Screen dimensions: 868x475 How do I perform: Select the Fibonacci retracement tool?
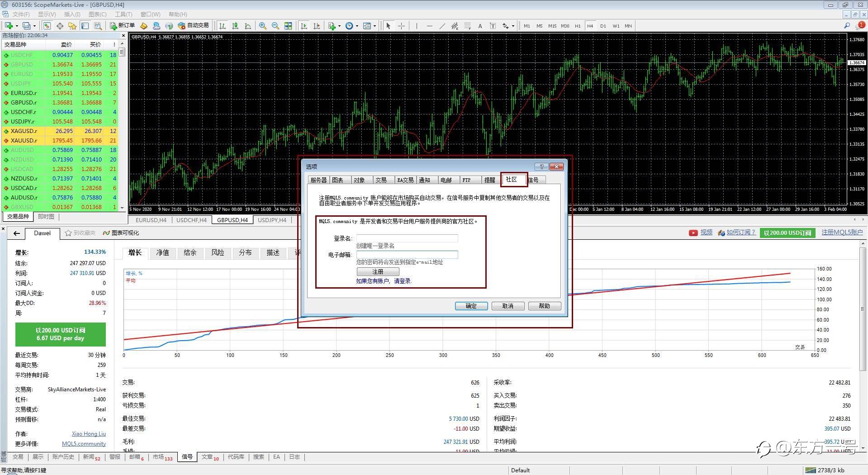coord(467,26)
